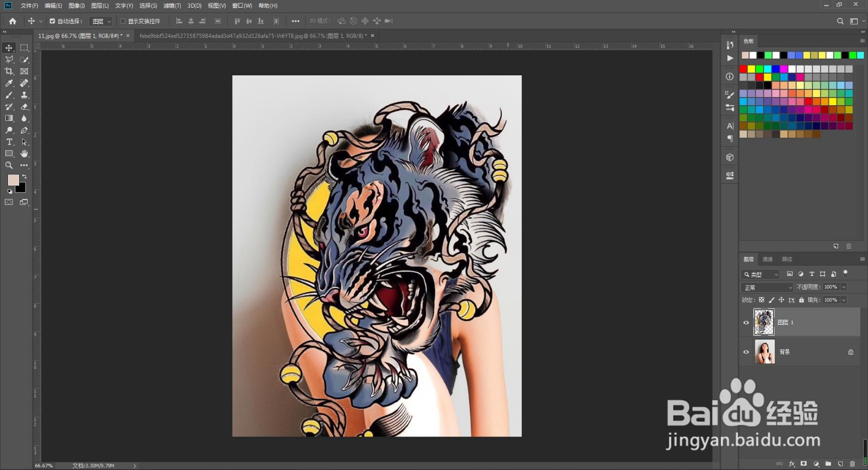Open the 图像(I) menu
This screenshot has height=470, width=868.
(76, 5)
